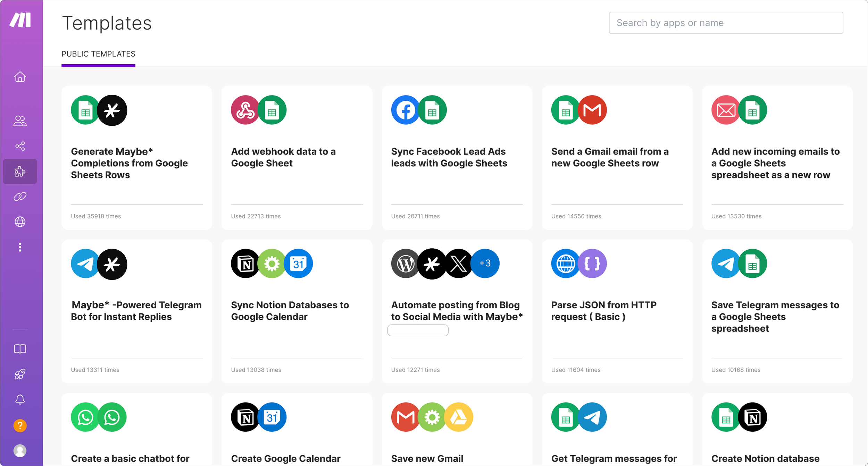Open the Home icon in the sidebar
The image size is (868, 466).
(20, 77)
